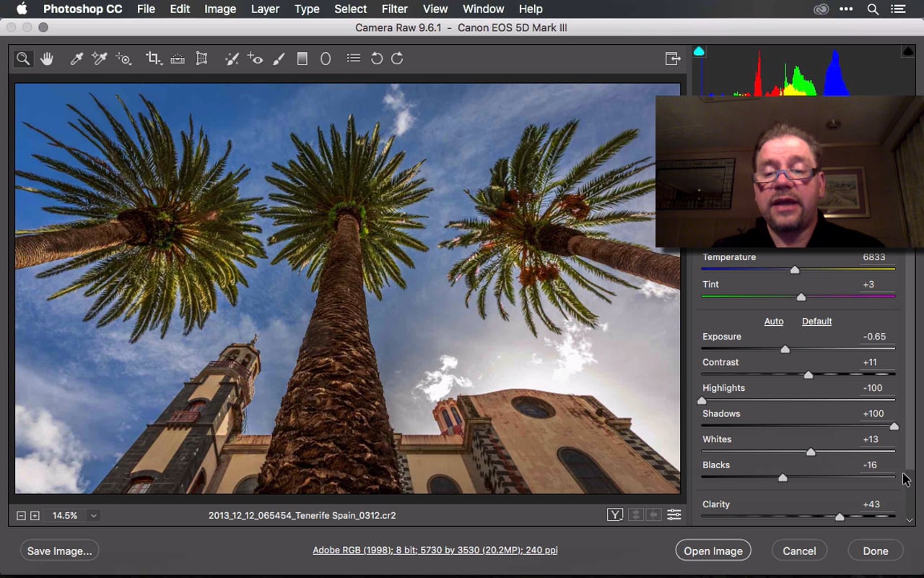Click the Shadows slider handle
This screenshot has width=924, height=578.
(894, 426)
